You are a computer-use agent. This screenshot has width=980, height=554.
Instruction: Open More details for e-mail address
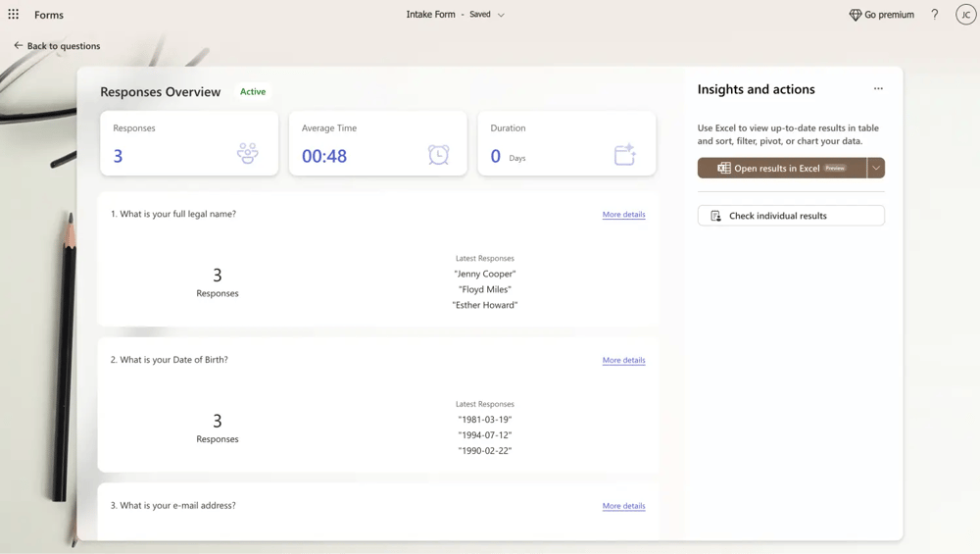623,506
